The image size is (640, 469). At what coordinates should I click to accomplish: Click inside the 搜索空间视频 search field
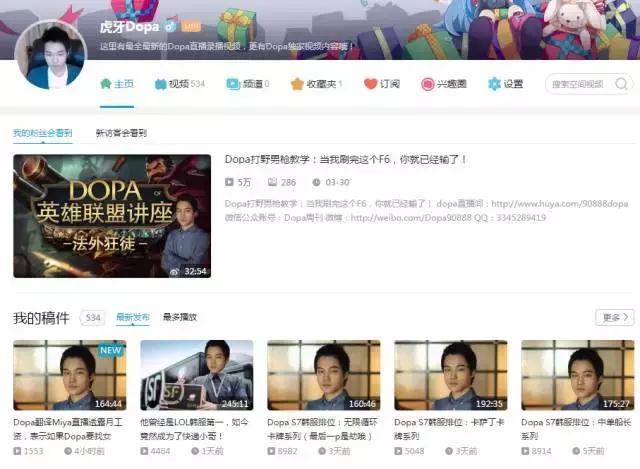pyautogui.click(x=581, y=84)
